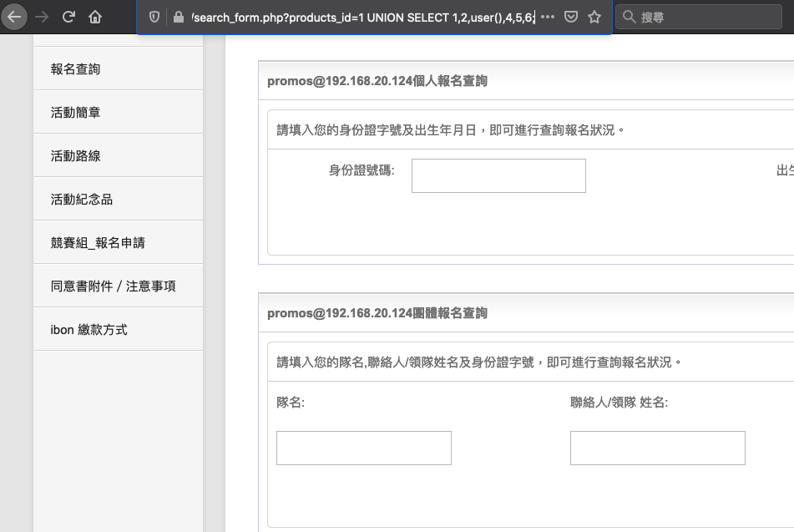The image size is (794, 532).
Task: Go back with the browser back arrow
Action: pos(14,17)
